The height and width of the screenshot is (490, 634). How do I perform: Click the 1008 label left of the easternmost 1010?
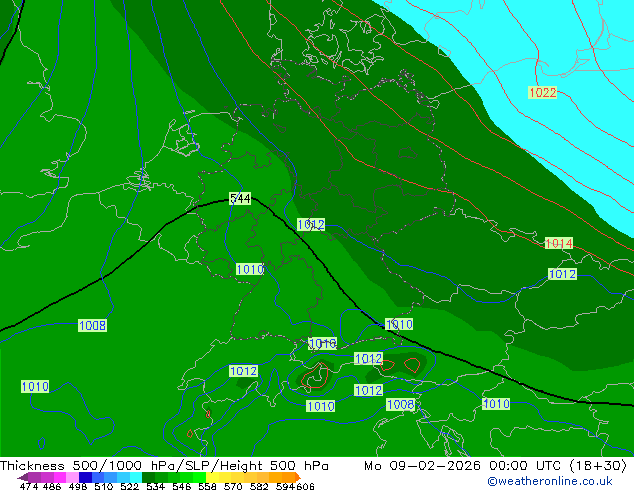(x=400, y=404)
